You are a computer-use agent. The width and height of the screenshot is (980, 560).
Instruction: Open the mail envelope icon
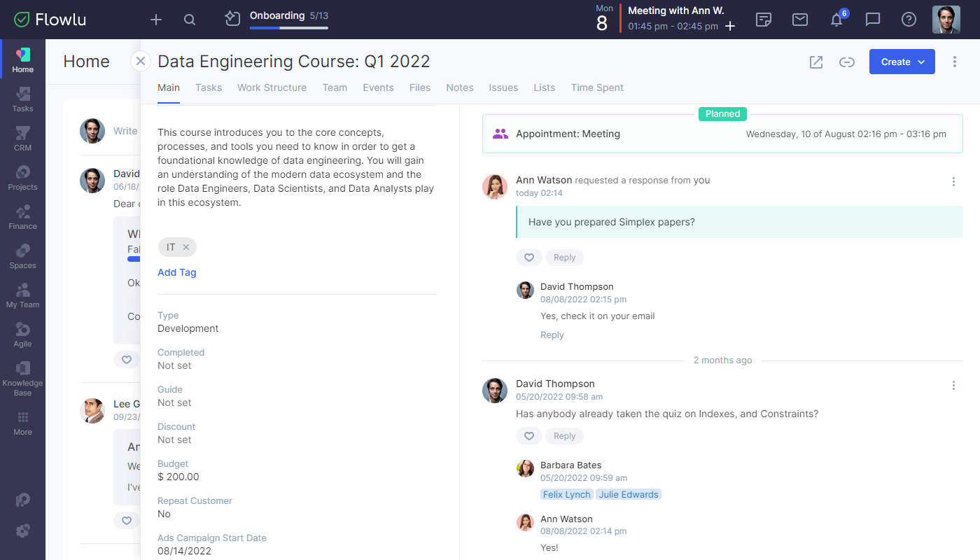(800, 20)
